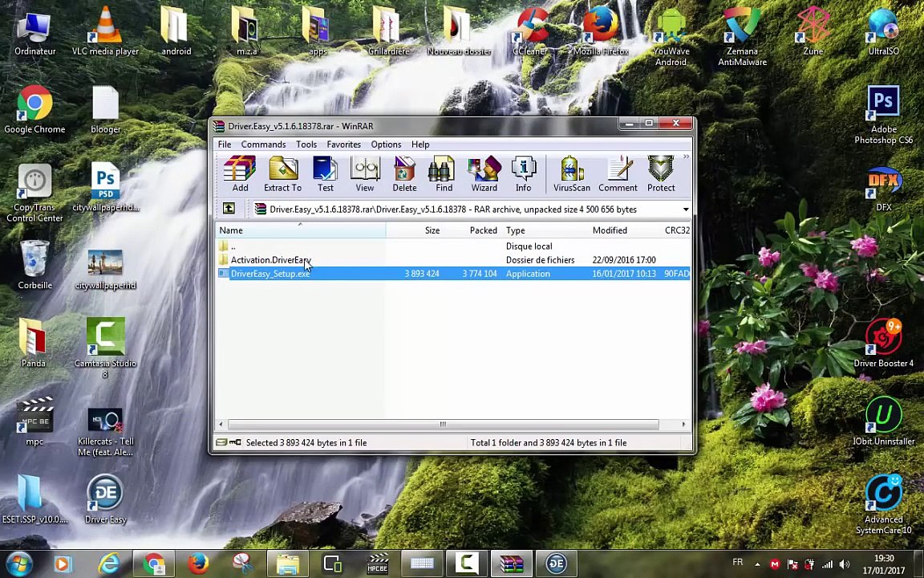The height and width of the screenshot is (578, 924).
Task: Select IObit Uninstaller desktop shortcut
Action: click(883, 421)
